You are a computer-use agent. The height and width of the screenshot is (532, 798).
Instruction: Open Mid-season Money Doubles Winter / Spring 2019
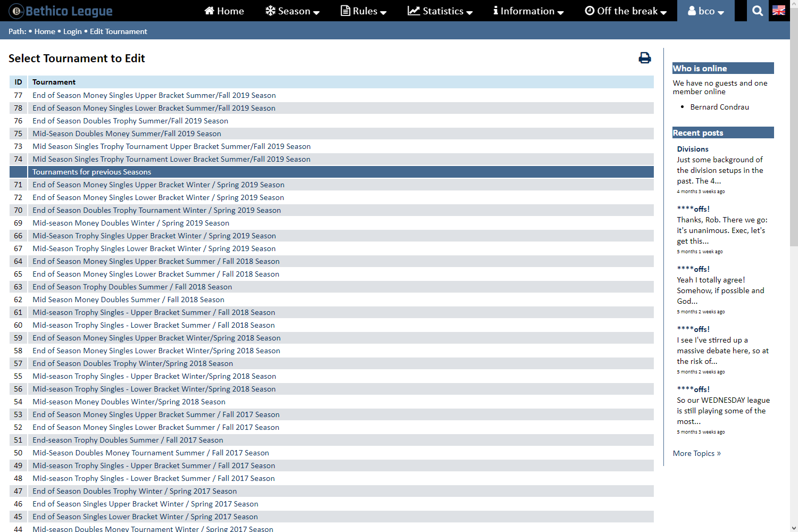pos(131,223)
